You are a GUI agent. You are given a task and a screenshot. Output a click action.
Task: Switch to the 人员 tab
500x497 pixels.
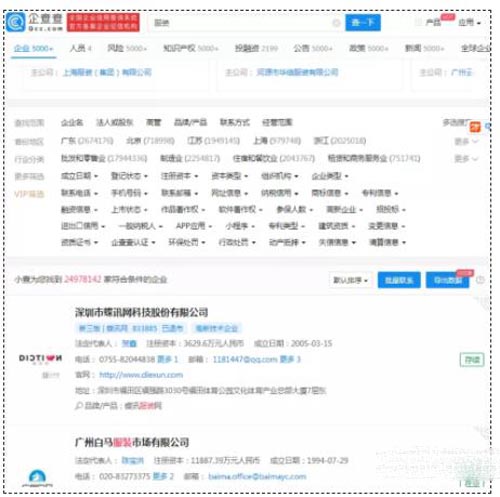pyautogui.click(x=80, y=48)
